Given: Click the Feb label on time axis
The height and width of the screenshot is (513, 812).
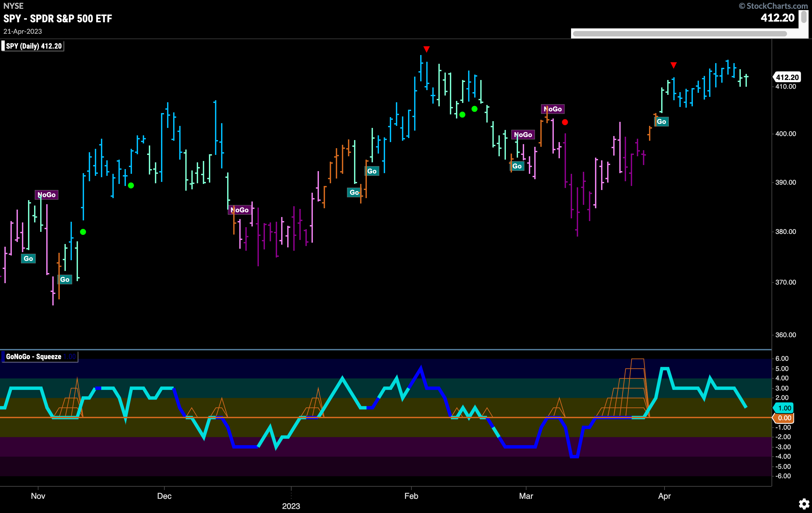Looking at the screenshot, I should point(411,496).
